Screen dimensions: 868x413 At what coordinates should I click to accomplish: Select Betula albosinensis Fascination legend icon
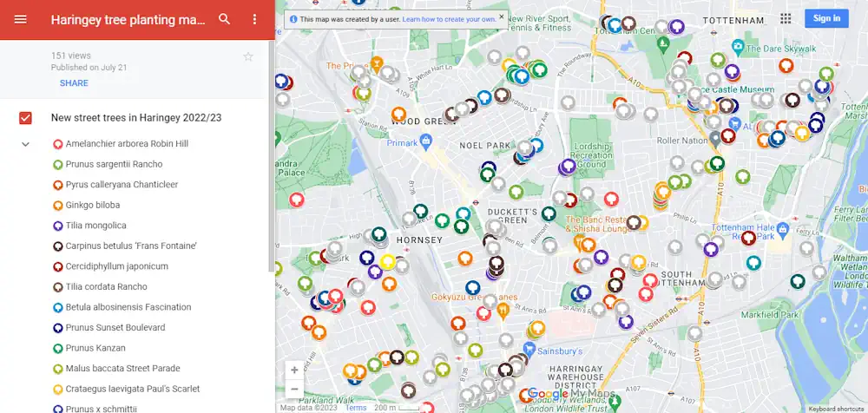pyautogui.click(x=57, y=307)
